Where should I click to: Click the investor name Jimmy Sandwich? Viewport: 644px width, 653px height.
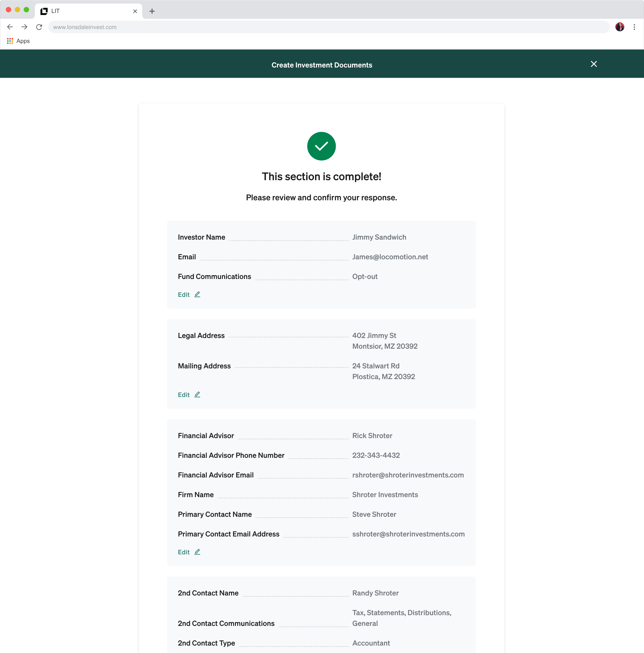(x=379, y=237)
